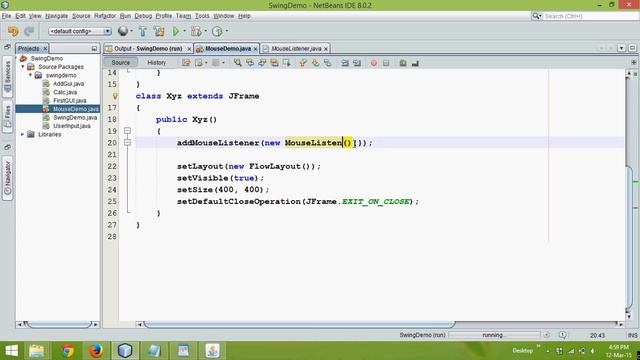Click the Undo arrow icon
Viewport: 640px width, 360px height.
tap(13, 31)
